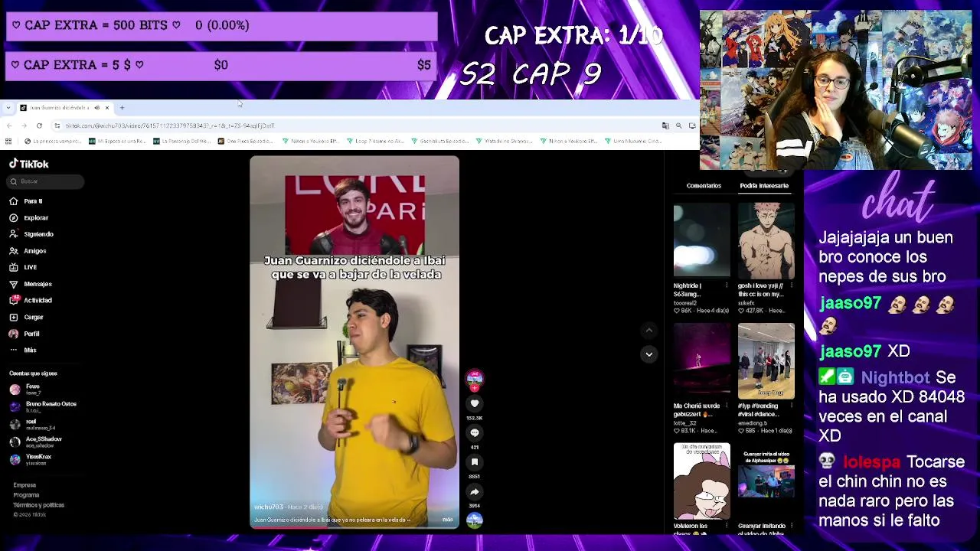This screenshot has height=551, width=980.
Task: Open wichu703 creator name on video
Action: point(269,507)
